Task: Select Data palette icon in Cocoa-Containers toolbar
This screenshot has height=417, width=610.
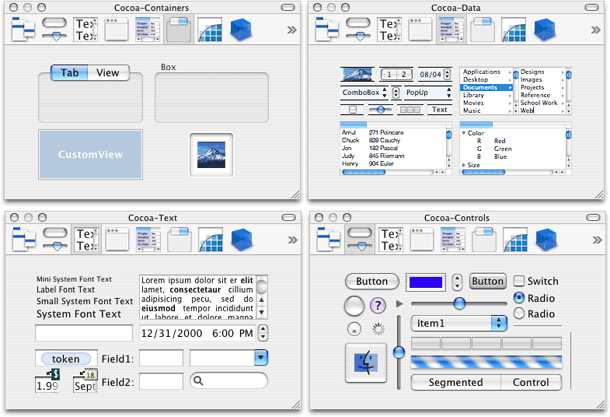Action: (147, 29)
